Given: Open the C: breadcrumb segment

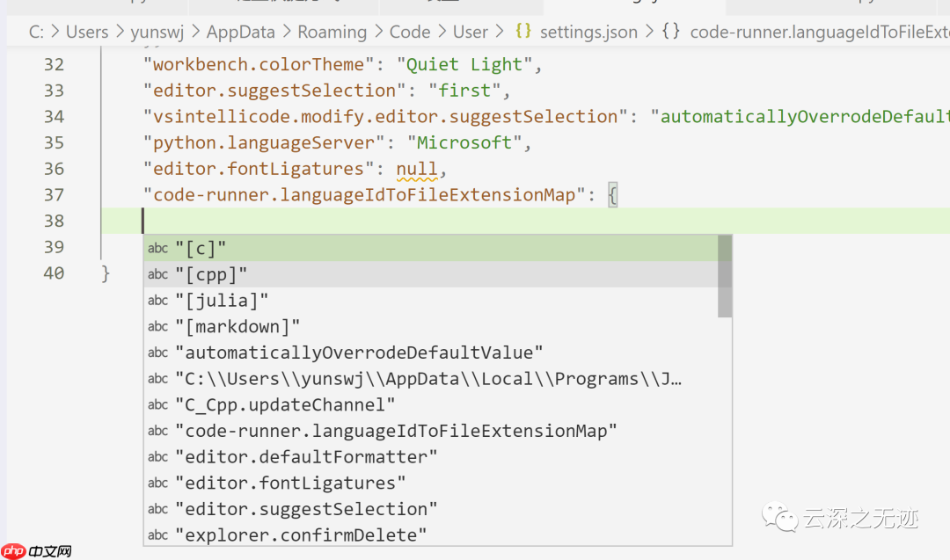Looking at the screenshot, I should [x=36, y=32].
